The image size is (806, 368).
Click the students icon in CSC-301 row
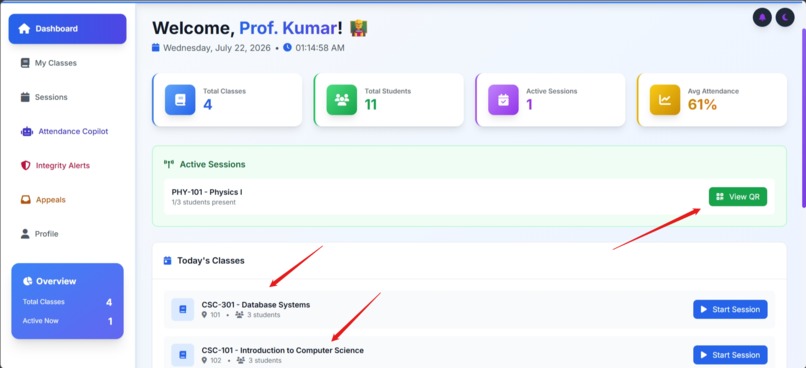point(240,315)
